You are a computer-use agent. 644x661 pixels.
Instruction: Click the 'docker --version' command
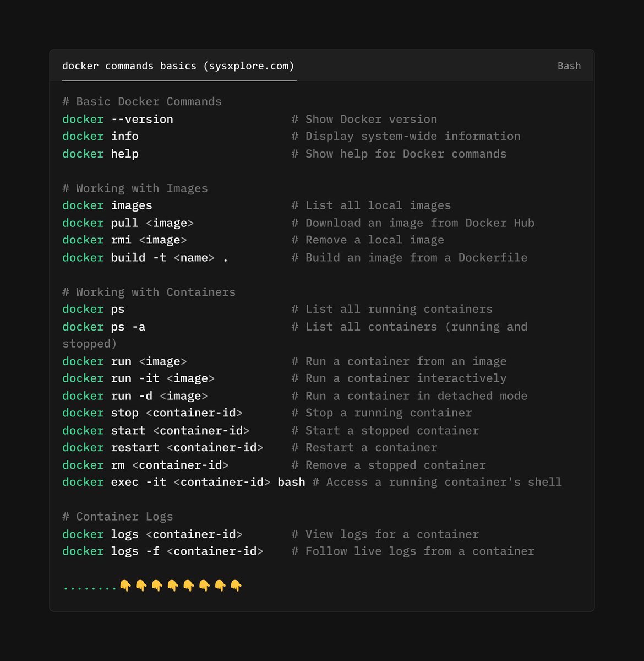[x=118, y=119]
